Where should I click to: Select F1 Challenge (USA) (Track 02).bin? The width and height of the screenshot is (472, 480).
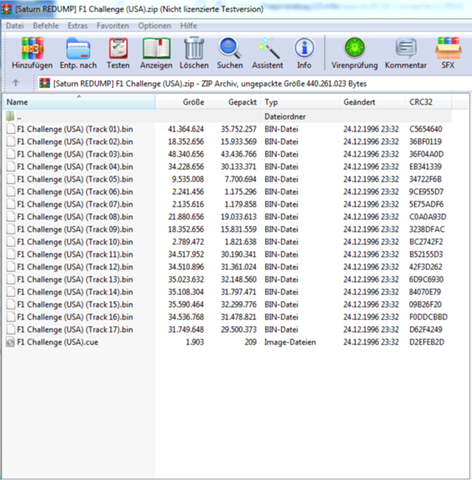[x=75, y=142]
